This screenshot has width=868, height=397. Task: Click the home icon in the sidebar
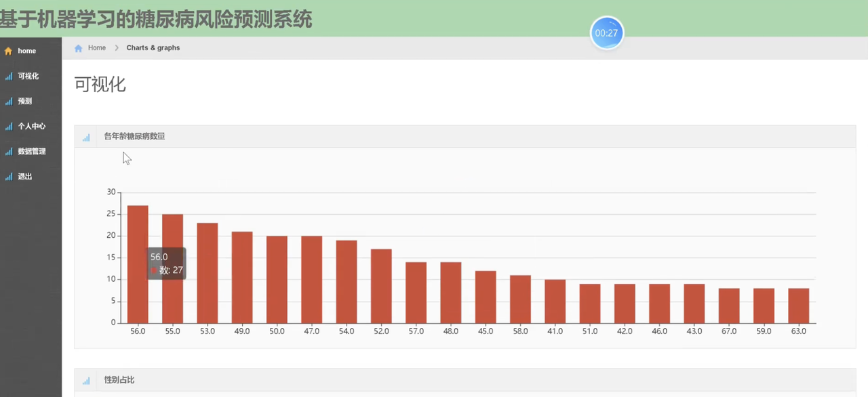pos(8,51)
